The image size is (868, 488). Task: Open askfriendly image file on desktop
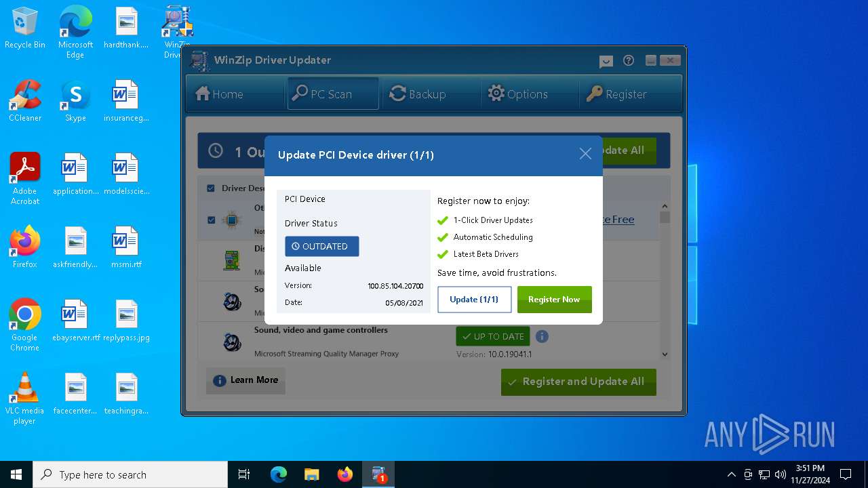[75, 247]
